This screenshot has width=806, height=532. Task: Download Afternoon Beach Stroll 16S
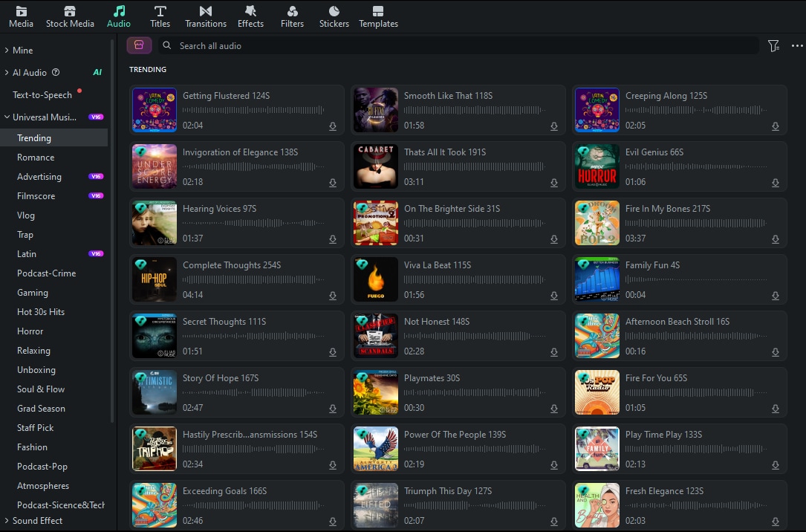pyautogui.click(x=775, y=352)
